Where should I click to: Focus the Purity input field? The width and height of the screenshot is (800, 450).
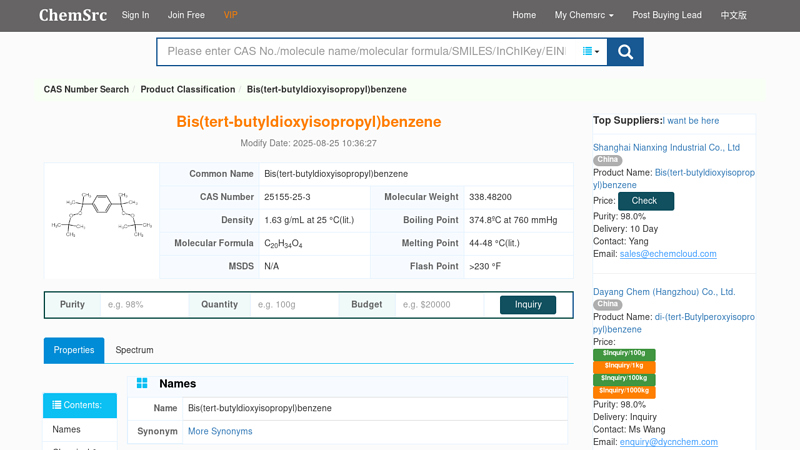[x=144, y=305]
